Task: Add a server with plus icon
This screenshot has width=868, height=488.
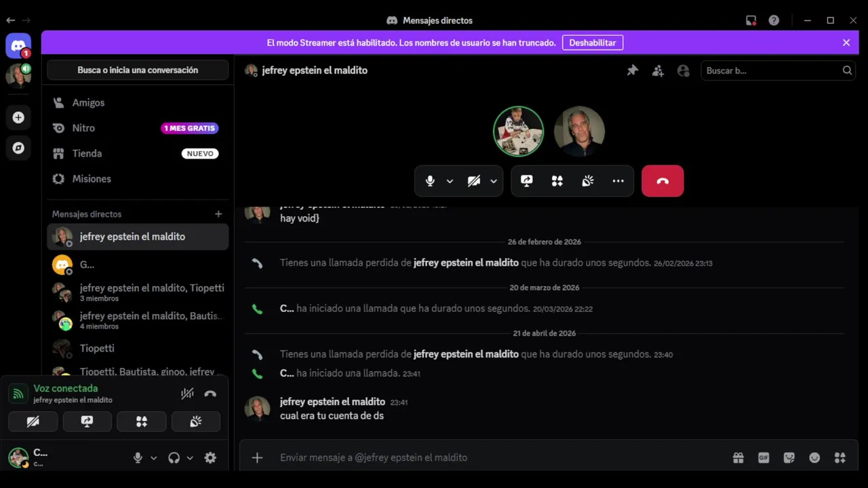Action: (x=18, y=117)
